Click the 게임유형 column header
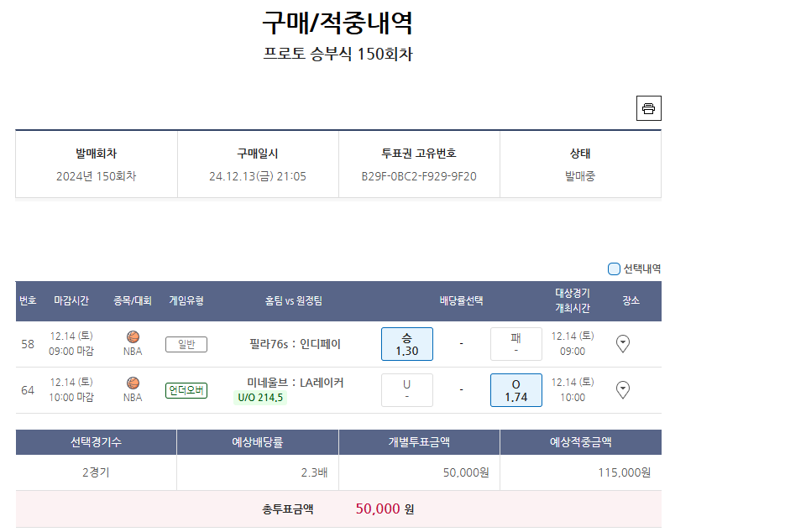The width and height of the screenshot is (806, 532). point(186,301)
